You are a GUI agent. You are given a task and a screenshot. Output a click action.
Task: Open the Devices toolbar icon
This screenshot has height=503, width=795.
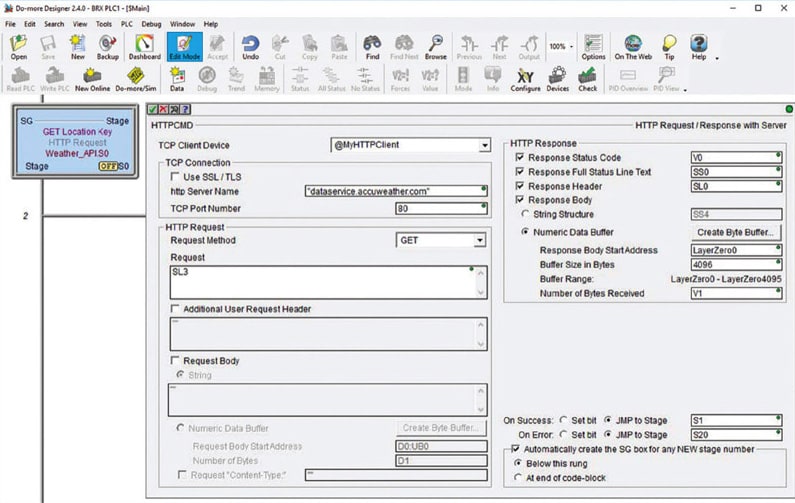557,80
